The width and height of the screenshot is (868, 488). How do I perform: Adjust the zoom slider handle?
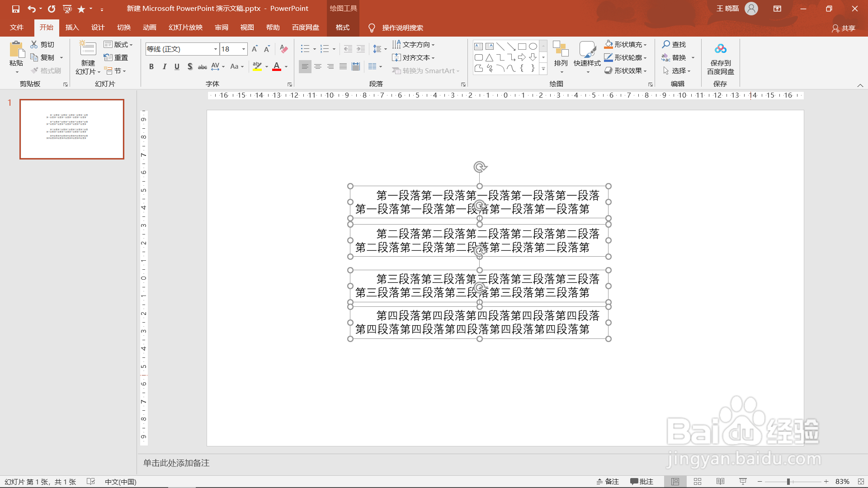788,482
